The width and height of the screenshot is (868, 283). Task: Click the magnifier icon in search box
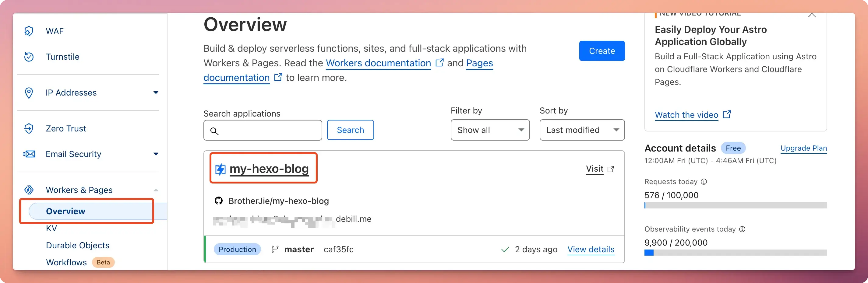point(214,131)
